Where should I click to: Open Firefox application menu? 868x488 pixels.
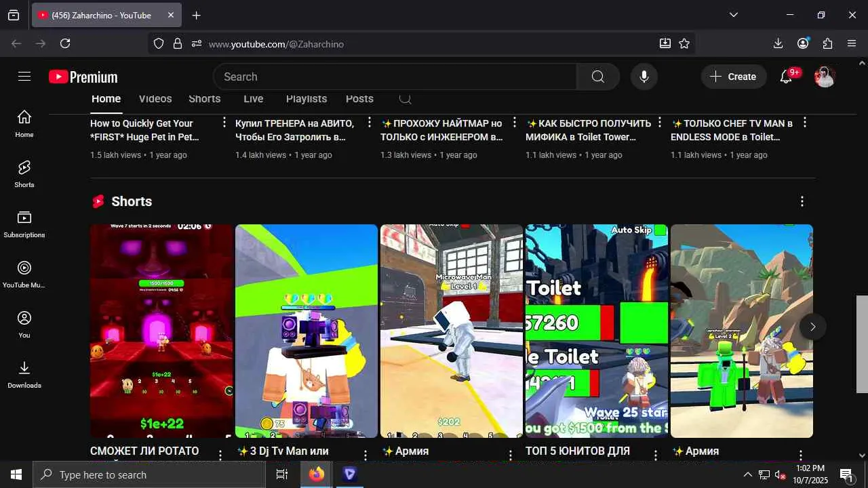tap(852, 43)
